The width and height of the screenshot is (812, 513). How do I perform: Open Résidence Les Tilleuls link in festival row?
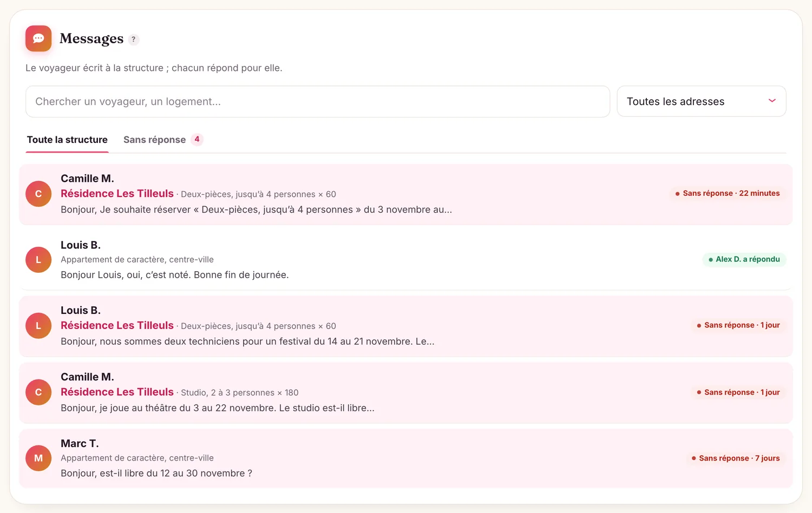point(117,325)
